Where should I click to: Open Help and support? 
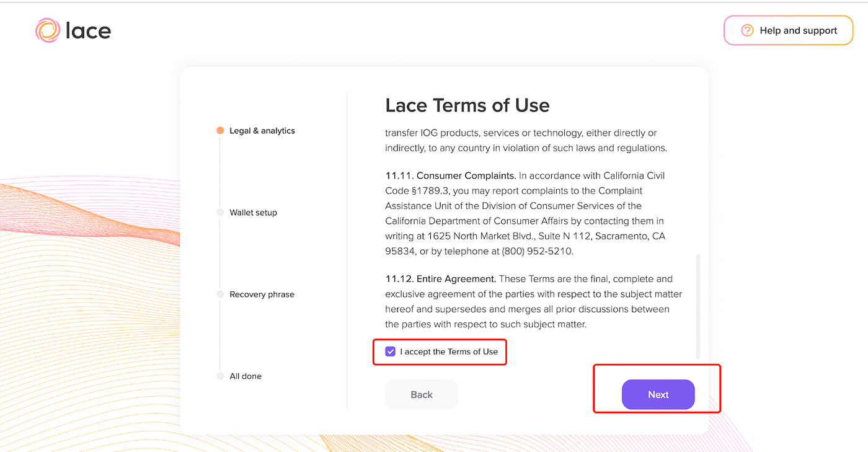coord(789,30)
